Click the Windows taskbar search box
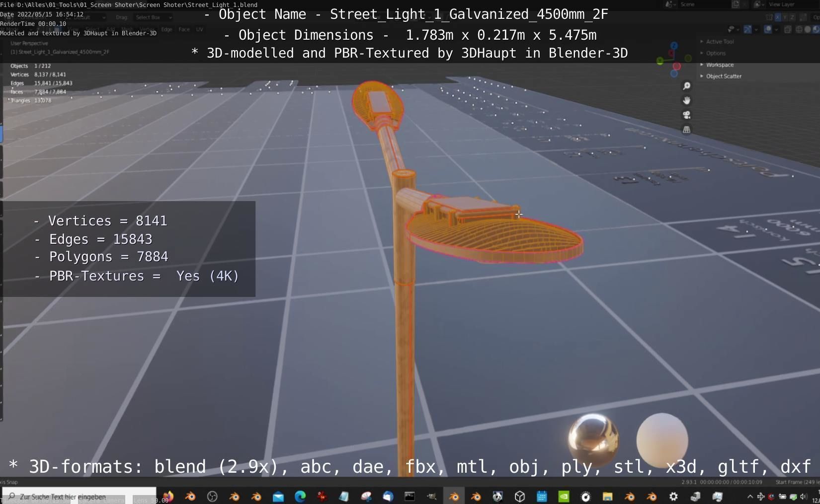 [x=79, y=496]
